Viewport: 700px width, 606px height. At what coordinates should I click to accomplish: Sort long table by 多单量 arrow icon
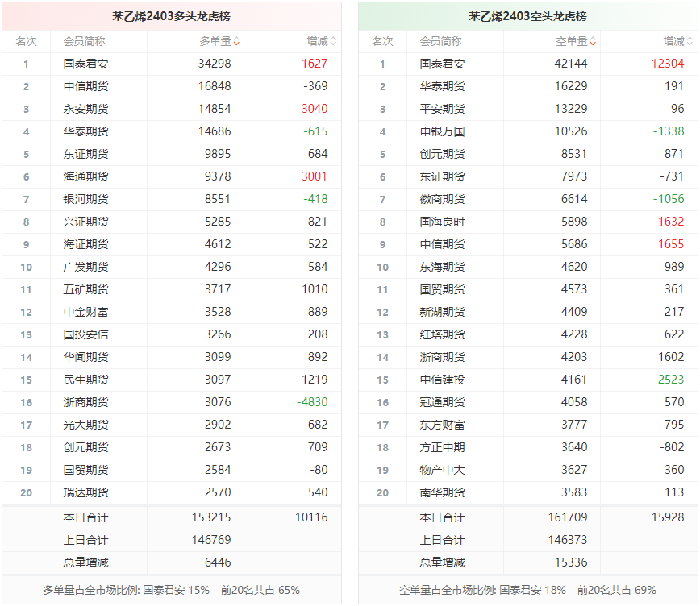click(236, 42)
